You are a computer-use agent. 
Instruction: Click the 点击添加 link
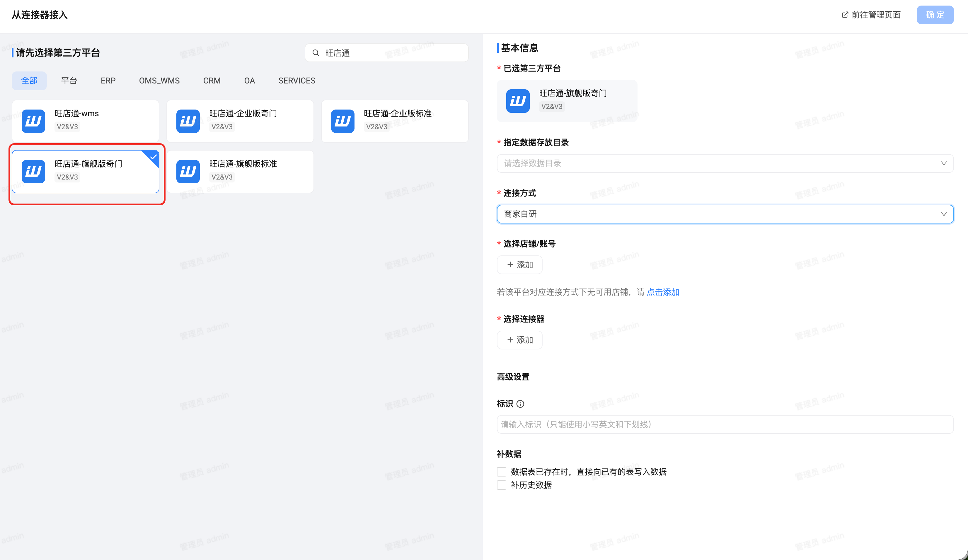pyautogui.click(x=663, y=292)
